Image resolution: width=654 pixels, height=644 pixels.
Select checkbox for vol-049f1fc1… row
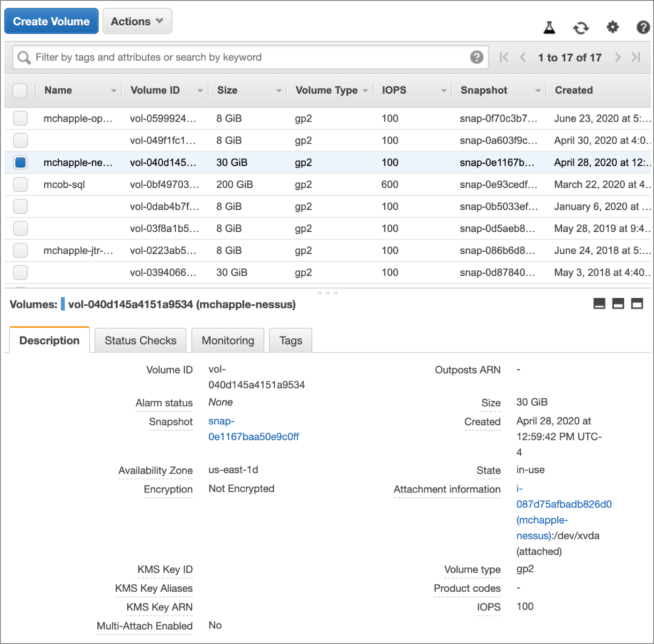[x=20, y=140]
